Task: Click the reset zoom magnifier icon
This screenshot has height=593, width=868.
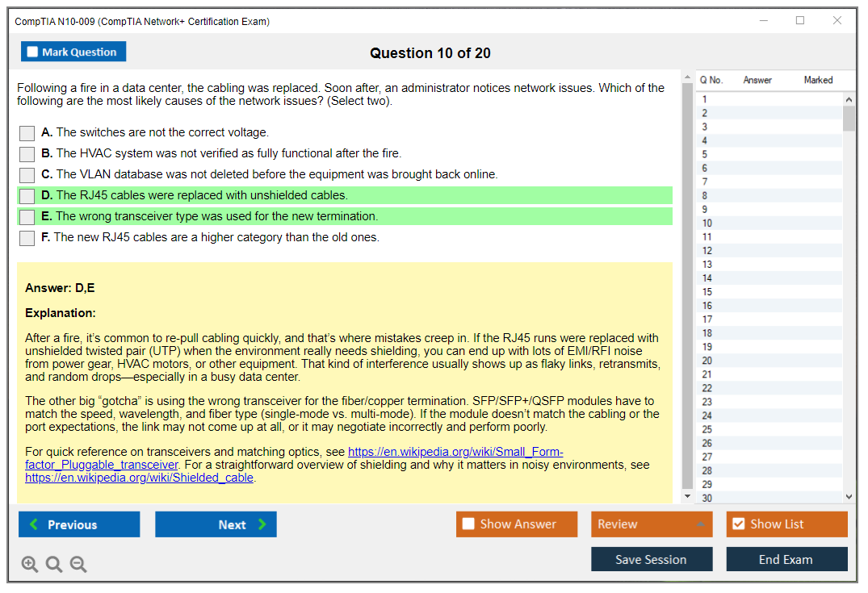Action: (x=54, y=564)
